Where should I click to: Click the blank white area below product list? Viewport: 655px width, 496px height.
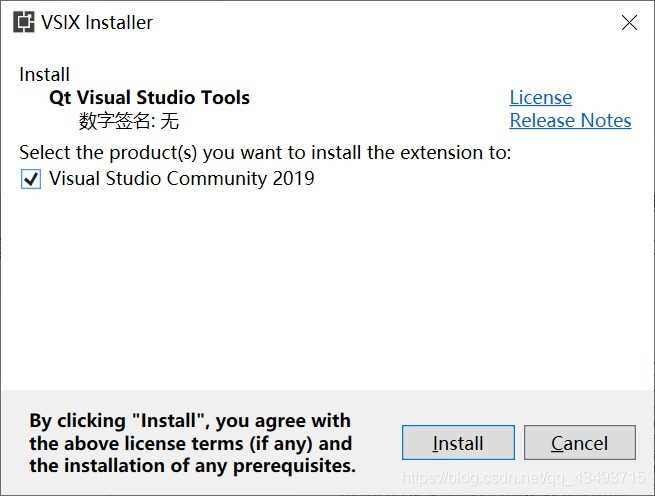click(x=327, y=290)
